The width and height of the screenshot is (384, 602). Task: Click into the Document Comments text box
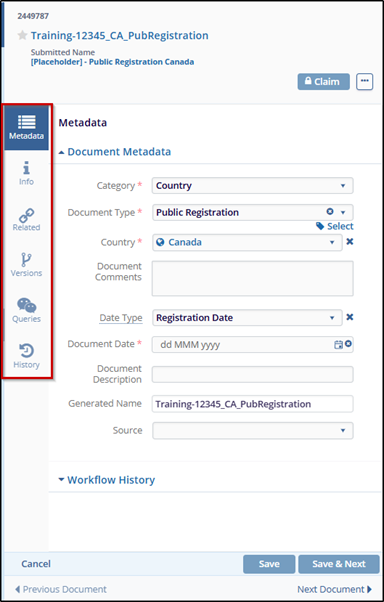click(x=252, y=278)
